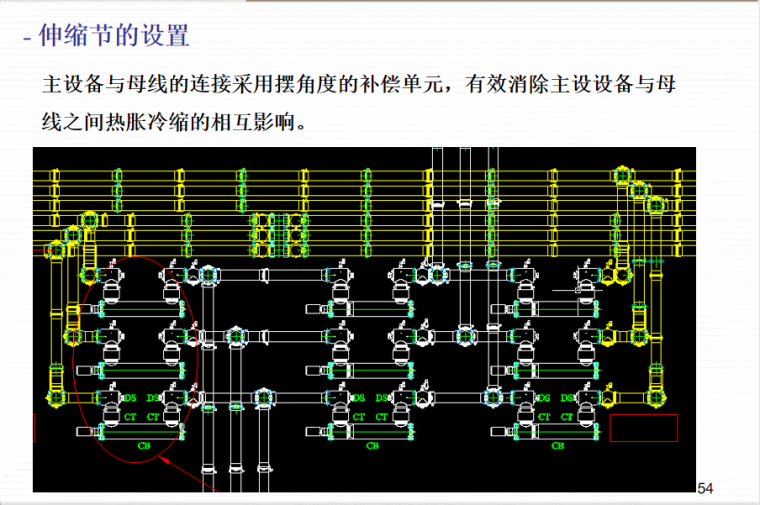Select the leftmost green CB label
Viewport: 760px width, 505px height.
coord(143,444)
